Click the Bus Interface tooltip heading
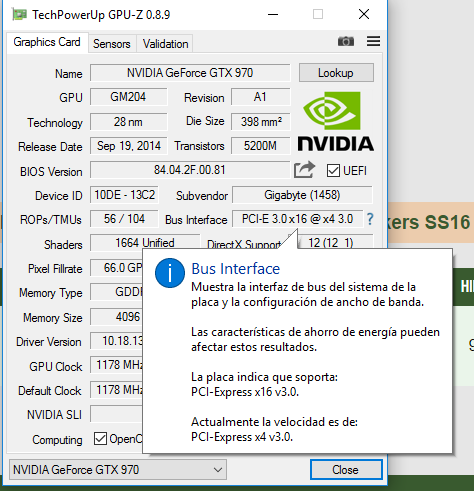Image resolution: width=474 pixels, height=492 pixels. [236, 269]
